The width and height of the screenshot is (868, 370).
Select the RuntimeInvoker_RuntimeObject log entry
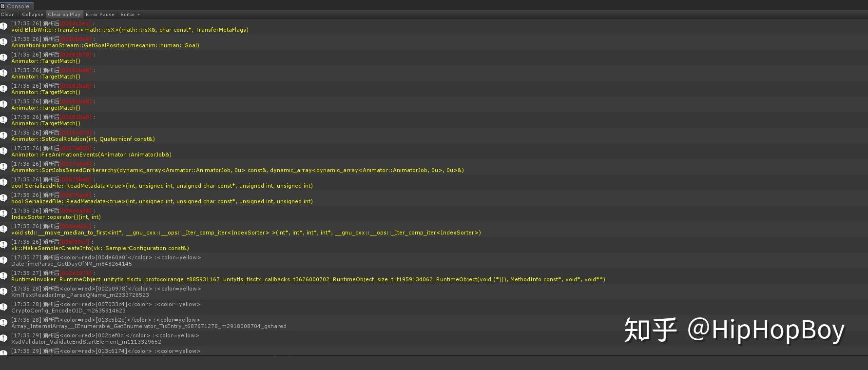click(308, 279)
